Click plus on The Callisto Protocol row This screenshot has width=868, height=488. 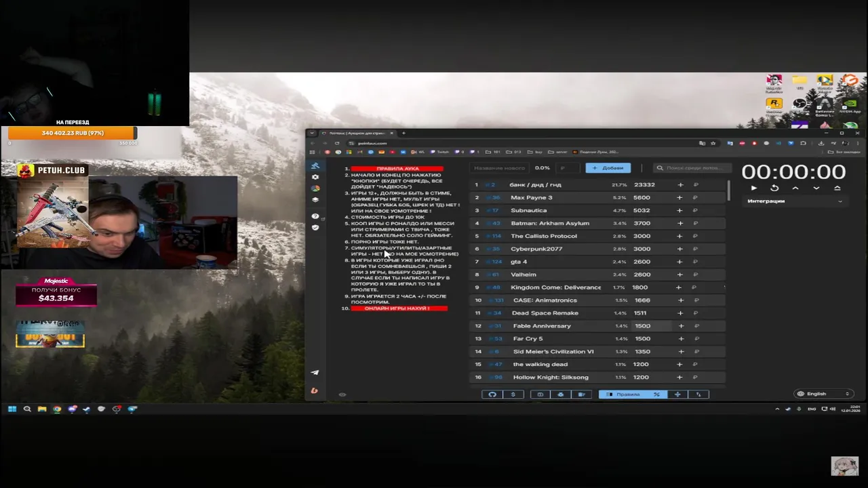pos(680,237)
